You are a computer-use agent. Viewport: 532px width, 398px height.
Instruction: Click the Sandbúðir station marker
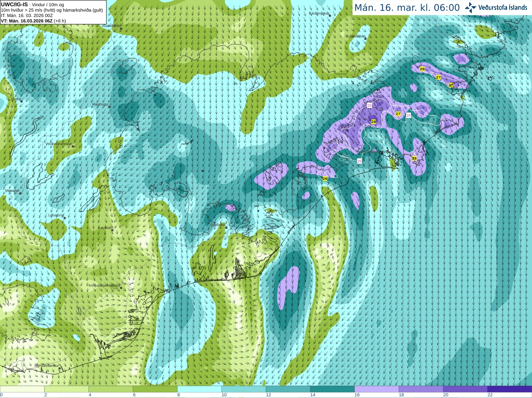pyautogui.click(x=121, y=28)
